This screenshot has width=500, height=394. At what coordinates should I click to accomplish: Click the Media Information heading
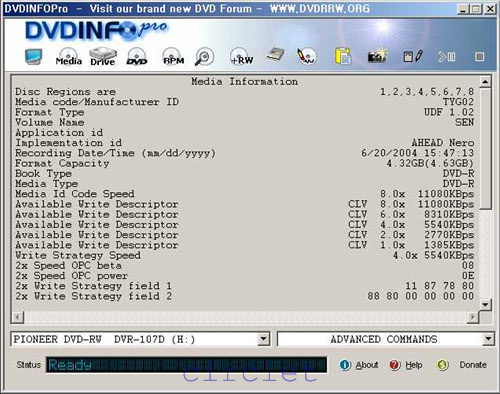pyautogui.click(x=244, y=81)
